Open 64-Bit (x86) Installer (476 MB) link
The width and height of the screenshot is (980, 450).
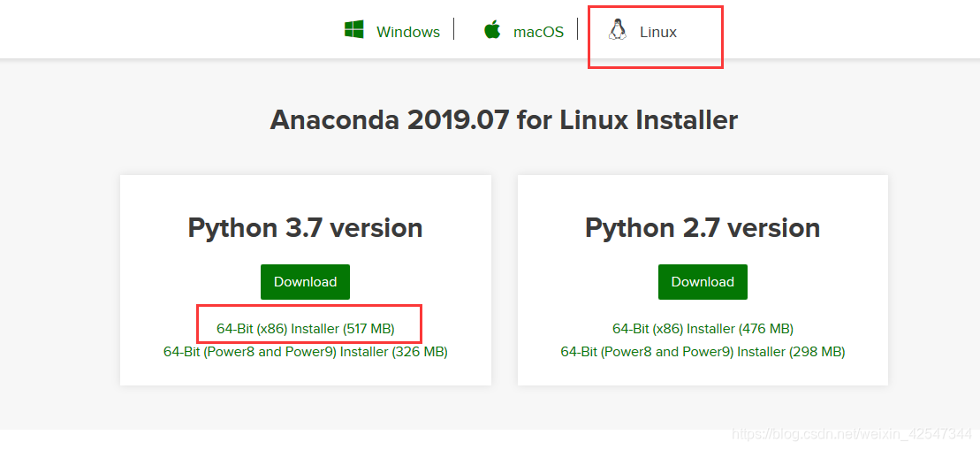pyautogui.click(x=703, y=329)
